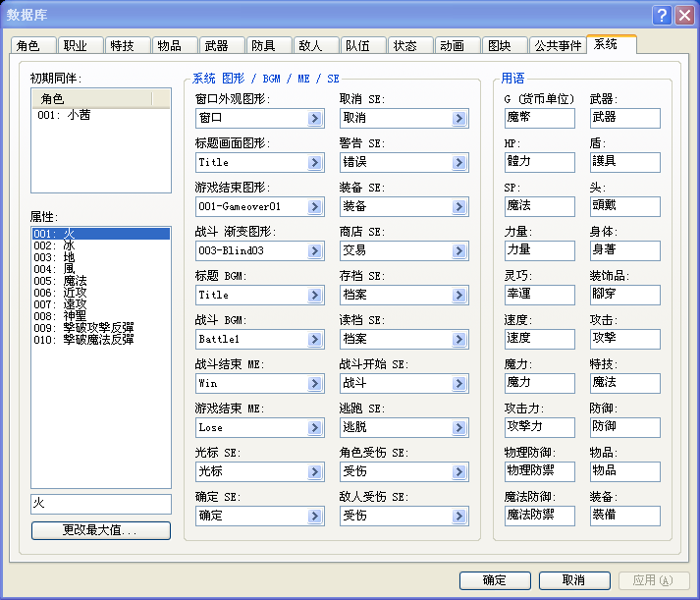Open the Battle1 BGM picker arrow

315,340
